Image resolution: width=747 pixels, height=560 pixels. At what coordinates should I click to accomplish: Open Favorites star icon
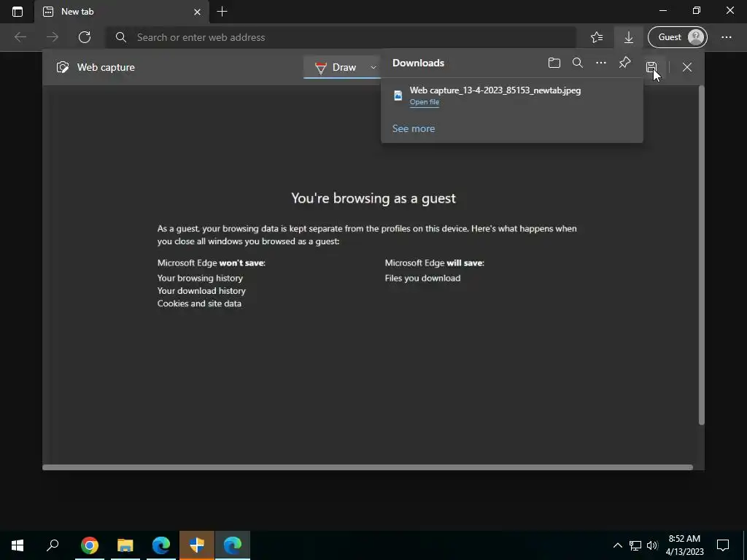pyautogui.click(x=597, y=37)
